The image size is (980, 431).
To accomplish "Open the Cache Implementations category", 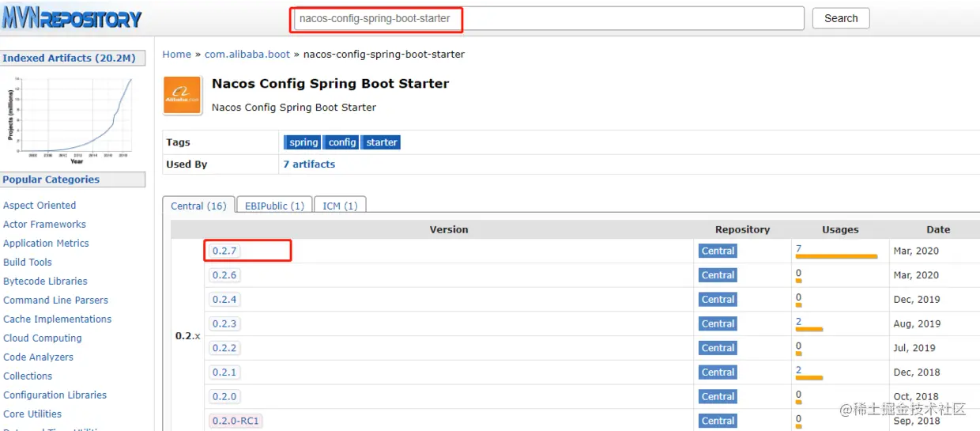I will click(x=57, y=319).
